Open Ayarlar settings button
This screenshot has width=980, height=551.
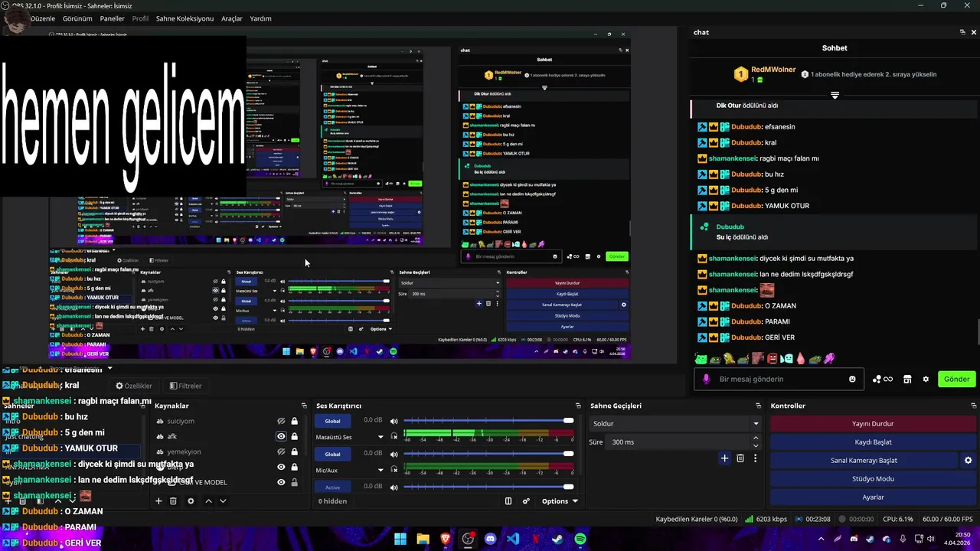(x=873, y=497)
